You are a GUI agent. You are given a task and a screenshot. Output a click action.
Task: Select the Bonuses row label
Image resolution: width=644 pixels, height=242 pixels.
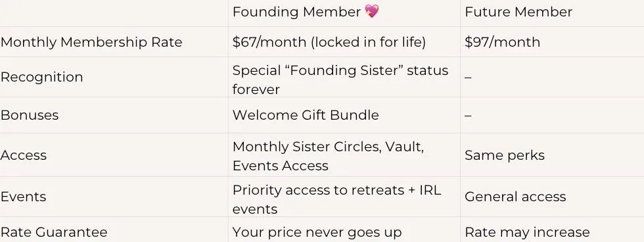pos(29,115)
